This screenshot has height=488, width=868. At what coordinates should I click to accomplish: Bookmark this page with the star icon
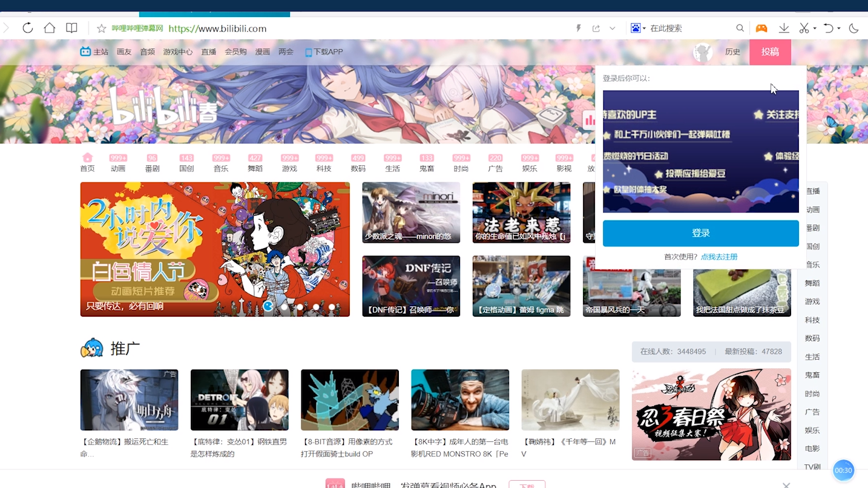point(102,28)
